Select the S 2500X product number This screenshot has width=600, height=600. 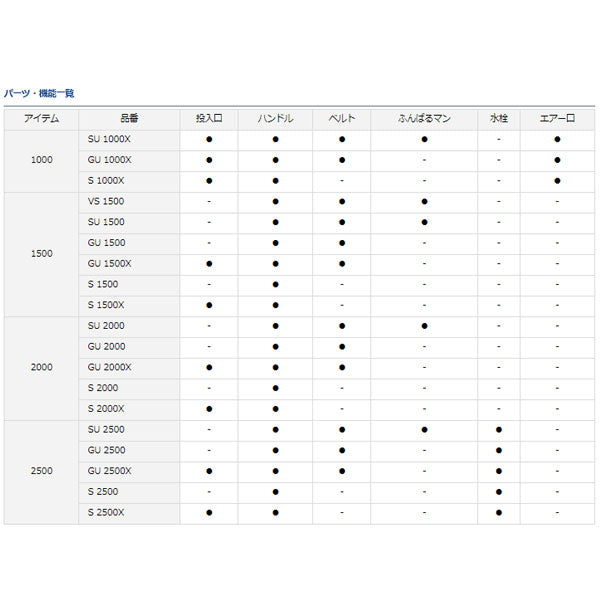coord(106,512)
